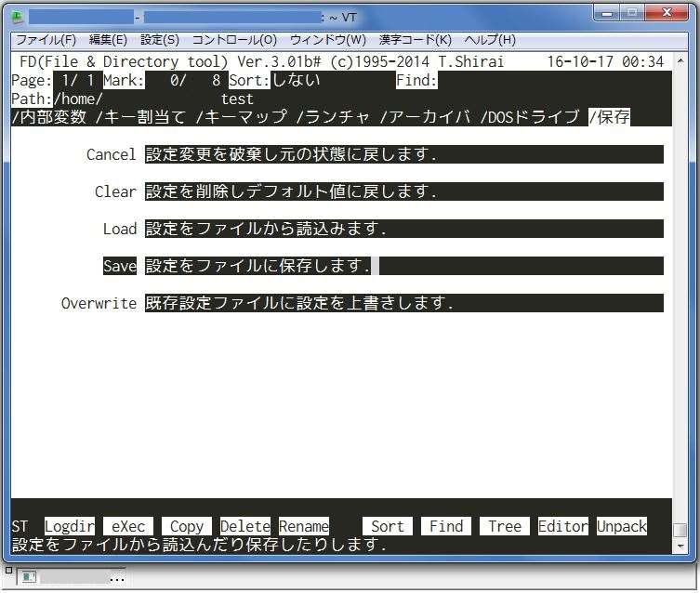
Task: Click the Logdir function key
Action: click(x=70, y=526)
